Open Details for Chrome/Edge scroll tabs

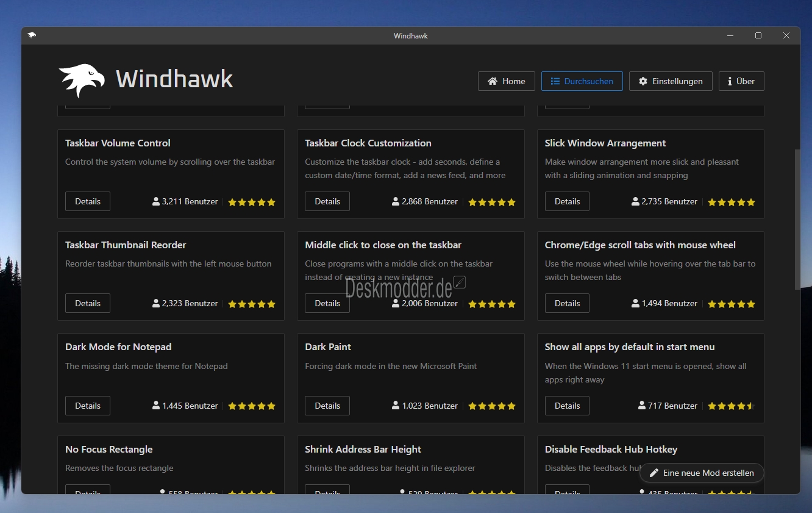tap(567, 303)
